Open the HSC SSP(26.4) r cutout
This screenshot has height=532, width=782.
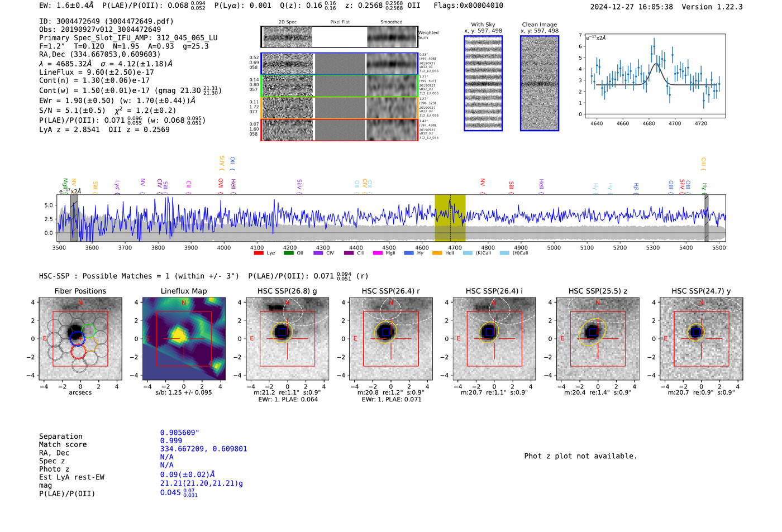(x=391, y=339)
